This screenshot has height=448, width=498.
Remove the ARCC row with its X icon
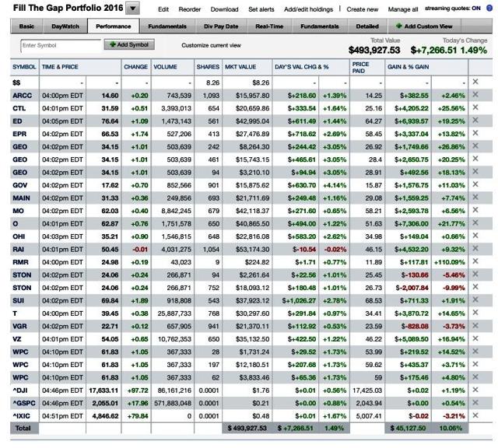pos(475,95)
